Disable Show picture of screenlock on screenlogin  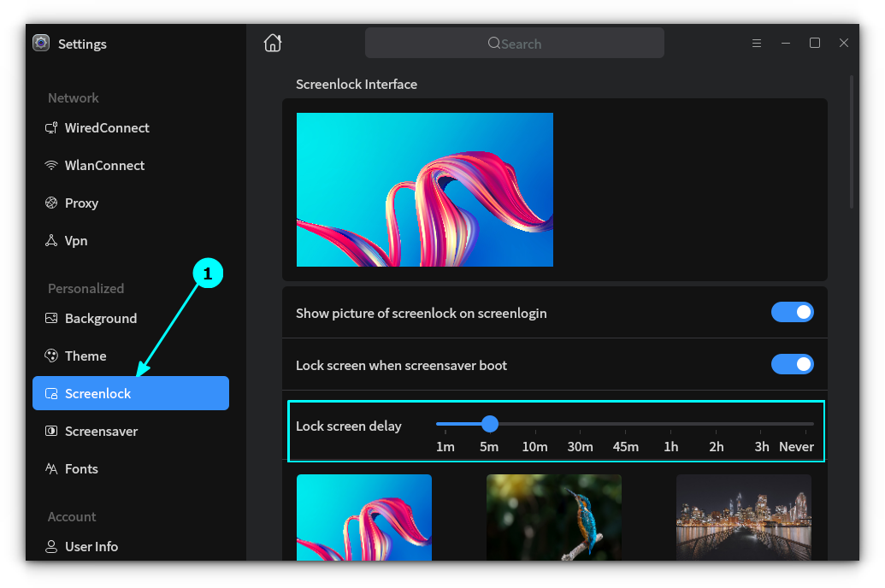[792, 312]
